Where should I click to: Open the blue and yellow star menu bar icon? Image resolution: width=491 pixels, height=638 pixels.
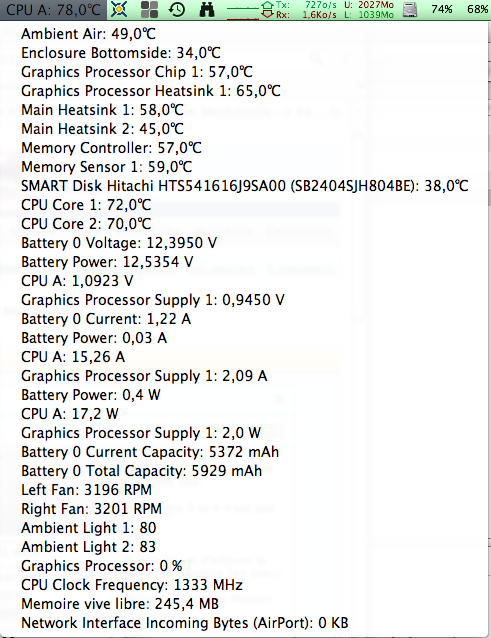point(119,9)
